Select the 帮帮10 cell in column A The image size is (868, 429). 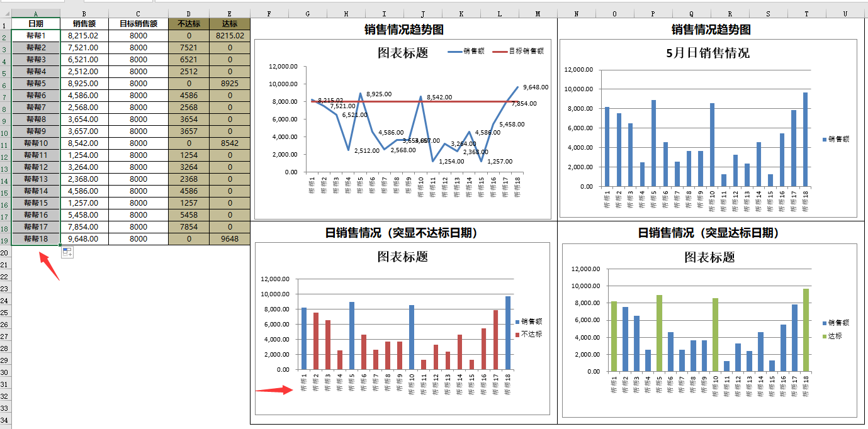[35, 143]
